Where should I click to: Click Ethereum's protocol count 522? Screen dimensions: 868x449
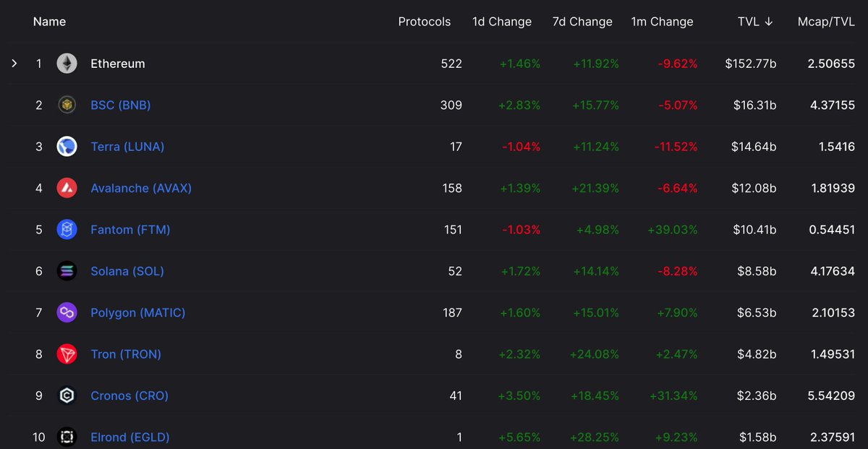click(x=451, y=64)
